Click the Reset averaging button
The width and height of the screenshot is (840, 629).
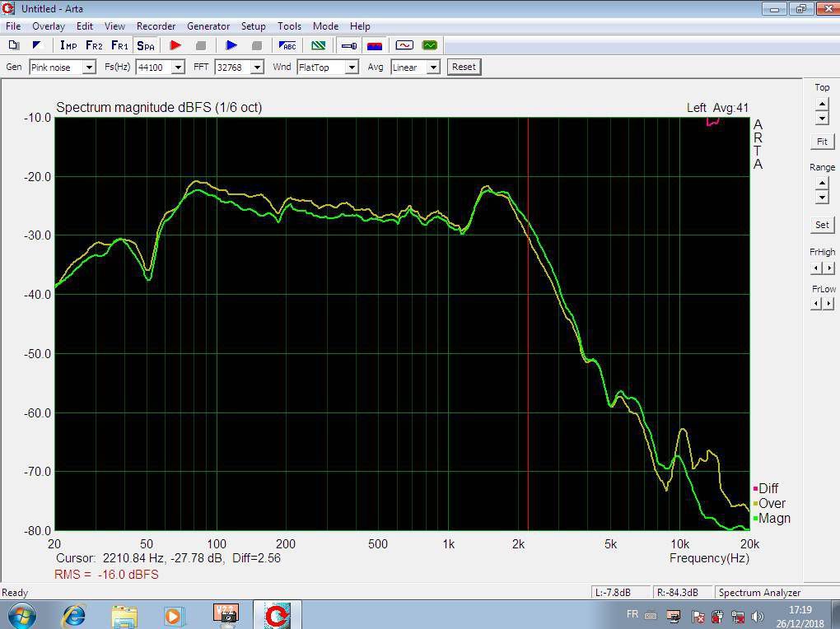tap(464, 67)
